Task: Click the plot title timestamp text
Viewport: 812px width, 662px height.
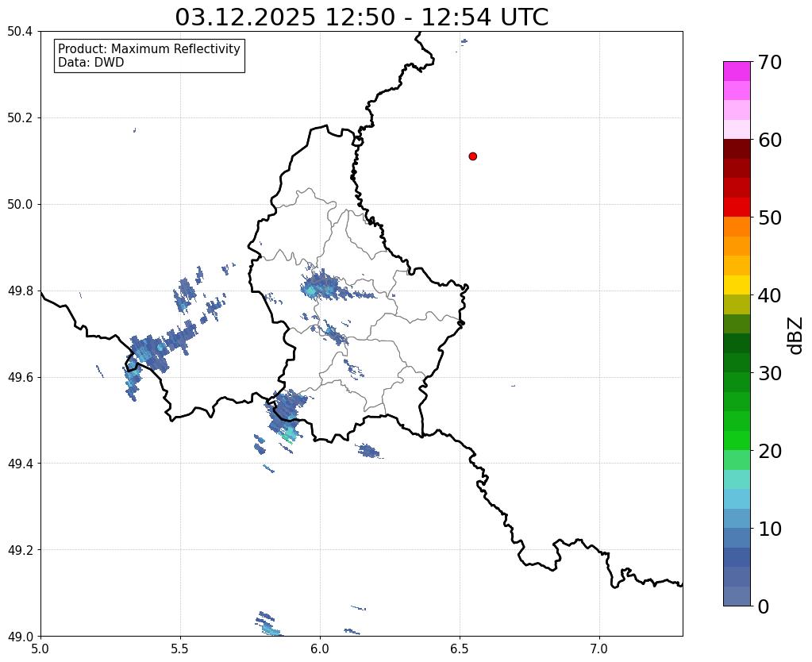Action: point(361,17)
